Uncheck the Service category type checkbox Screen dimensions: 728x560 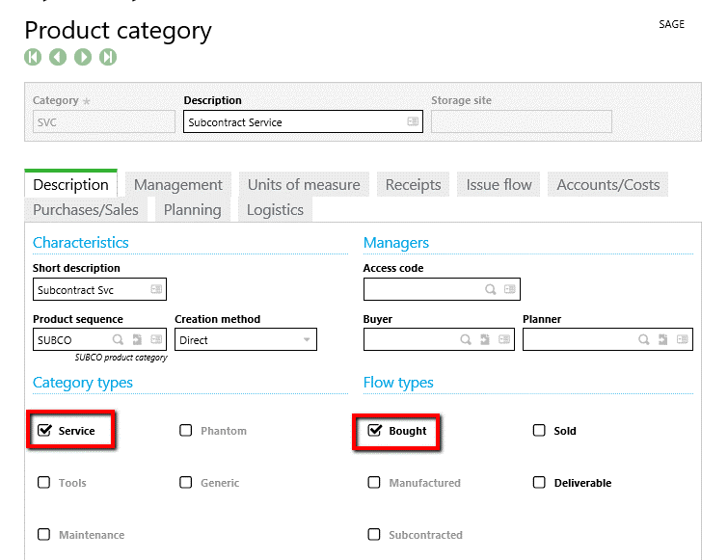[x=44, y=431]
